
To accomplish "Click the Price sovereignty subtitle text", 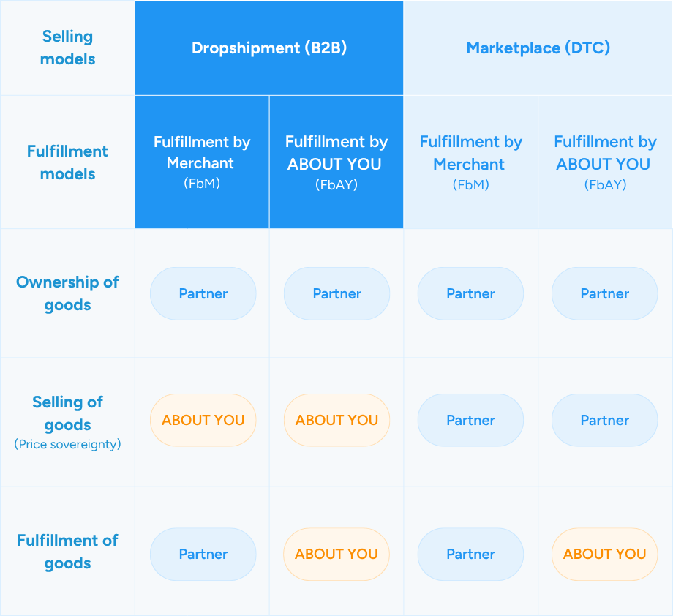I will click(x=67, y=444).
